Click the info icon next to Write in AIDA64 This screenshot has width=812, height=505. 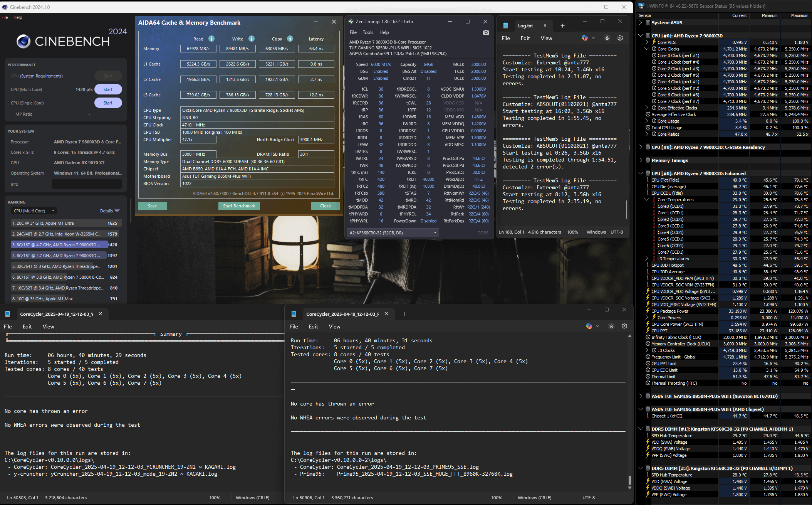click(x=252, y=39)
